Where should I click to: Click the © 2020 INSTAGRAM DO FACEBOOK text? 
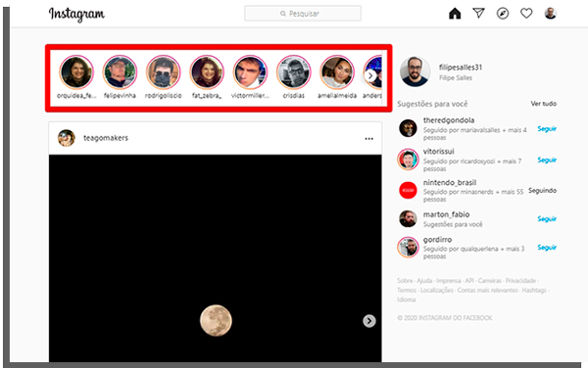tap(445, 318)
